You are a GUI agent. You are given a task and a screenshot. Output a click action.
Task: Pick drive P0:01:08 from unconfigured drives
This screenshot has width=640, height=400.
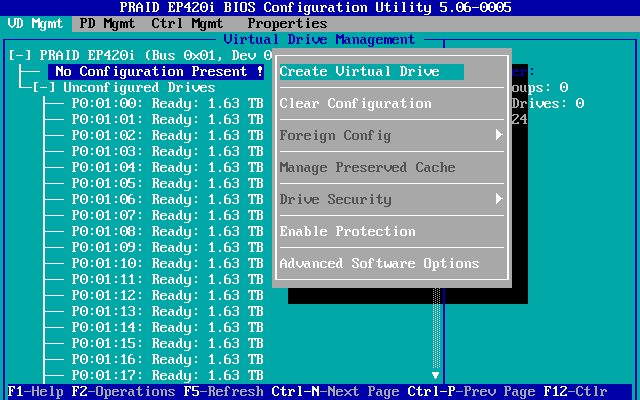(167, 232)
